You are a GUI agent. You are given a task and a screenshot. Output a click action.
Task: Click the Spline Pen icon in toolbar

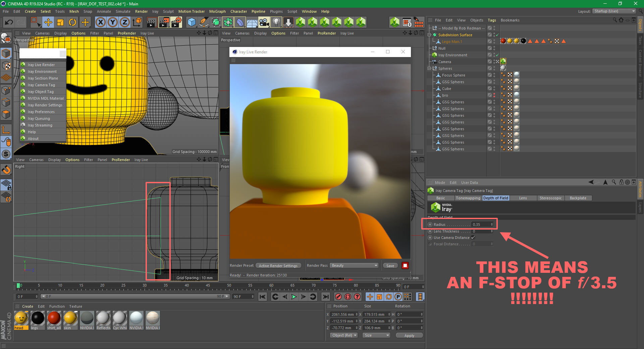[204, 22]
